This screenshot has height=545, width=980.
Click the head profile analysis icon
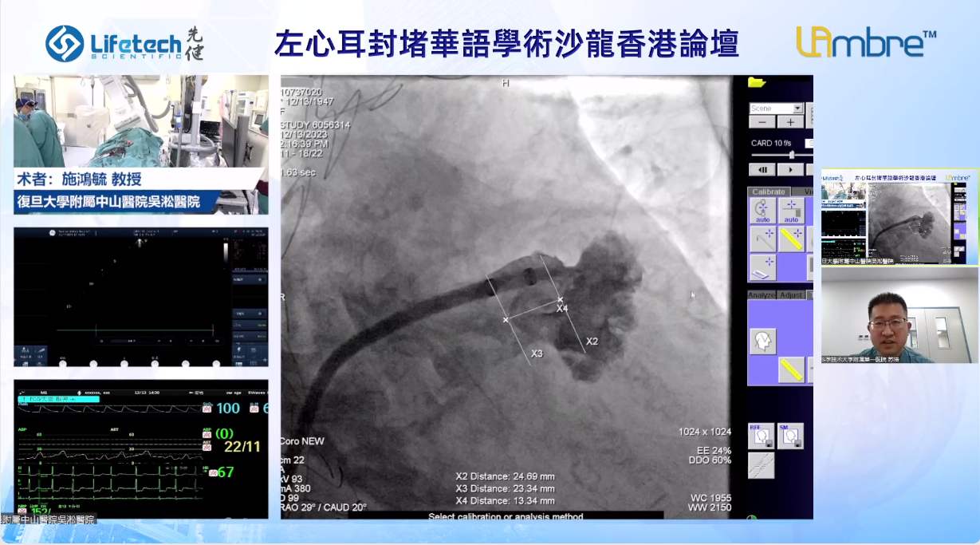pos(762,342)
